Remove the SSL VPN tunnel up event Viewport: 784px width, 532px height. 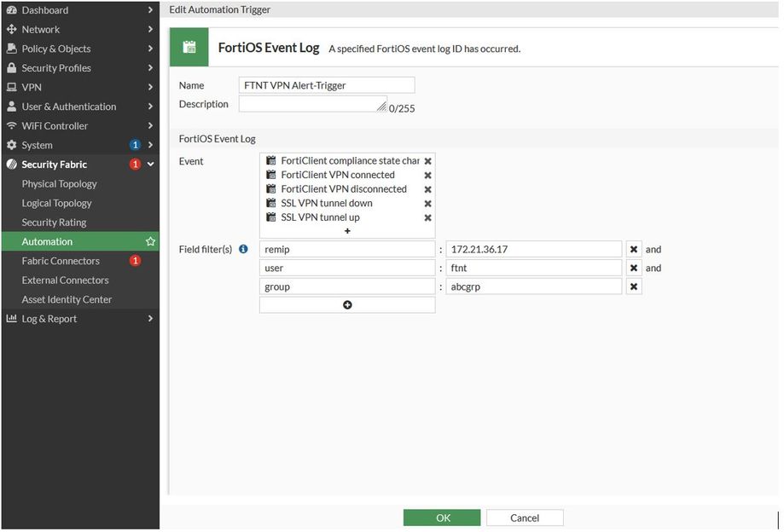tap(427, 217)
